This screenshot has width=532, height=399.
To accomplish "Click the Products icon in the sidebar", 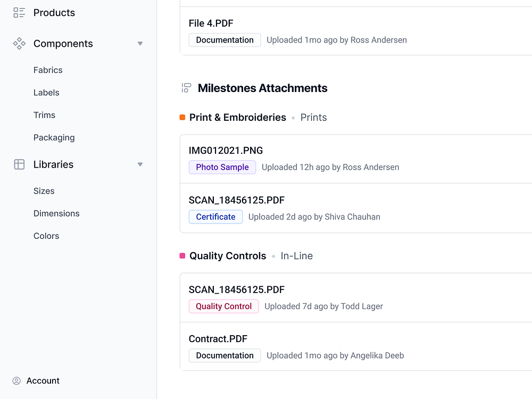I will (18, 12).
